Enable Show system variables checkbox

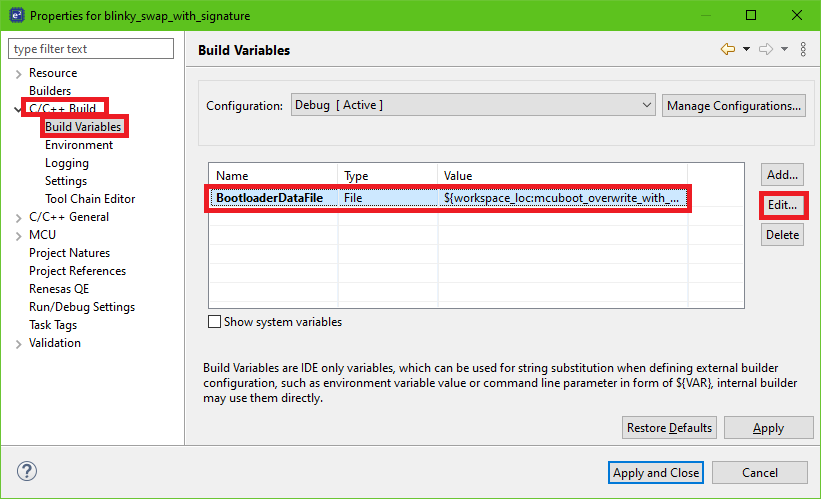point(214,322)
